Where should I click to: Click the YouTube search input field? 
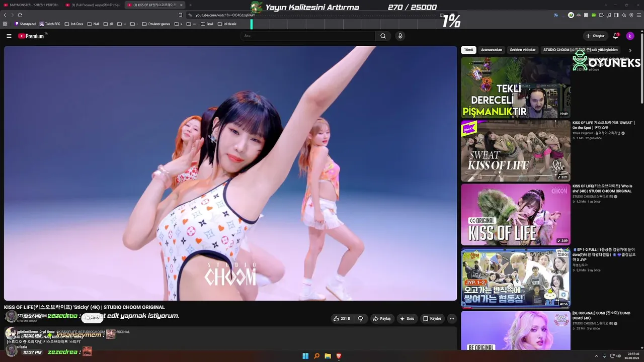(307, 36)
